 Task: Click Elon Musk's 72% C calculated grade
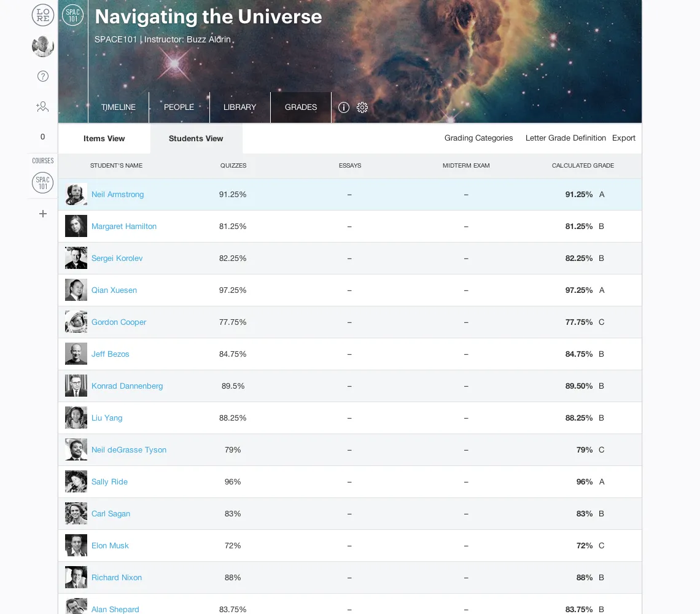tap(590, 546)
